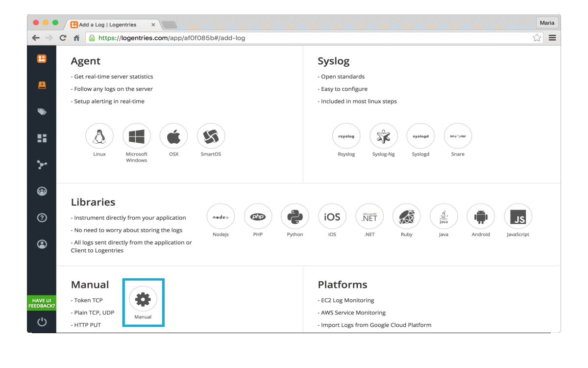The width and height of the screenshot is (588, 368).
Task: Select the Nodejs library icon
Action: [221, 217]
